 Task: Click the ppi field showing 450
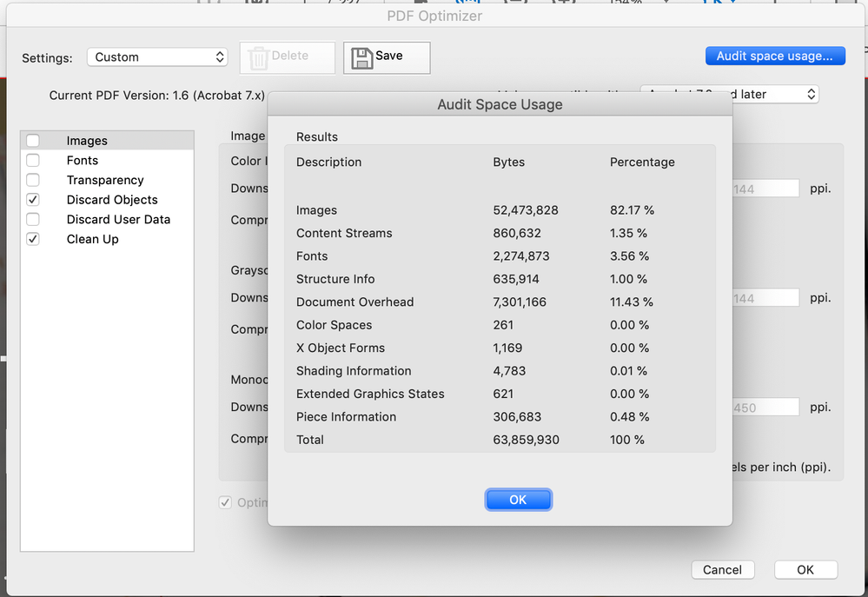point(765,408)
